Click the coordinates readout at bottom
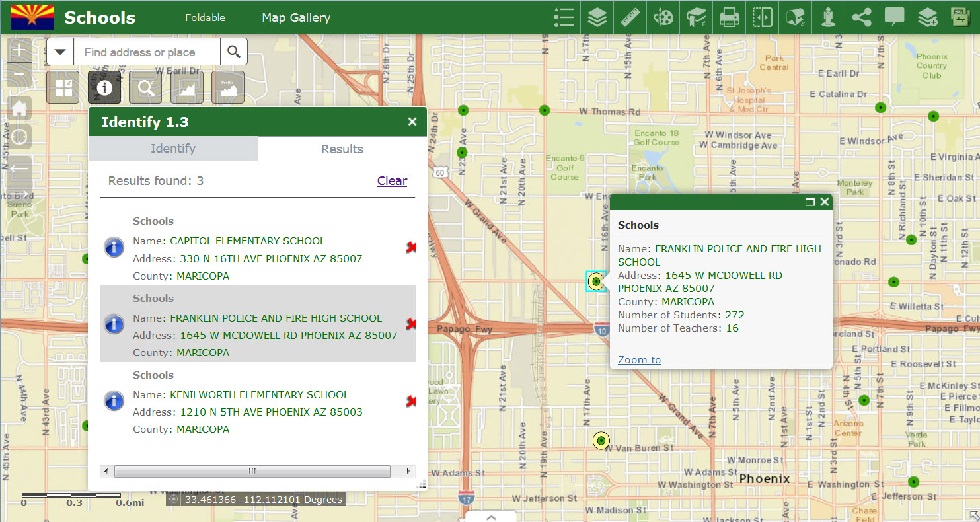The width and height of the screenshot is (980, 522). pos(263,500)
